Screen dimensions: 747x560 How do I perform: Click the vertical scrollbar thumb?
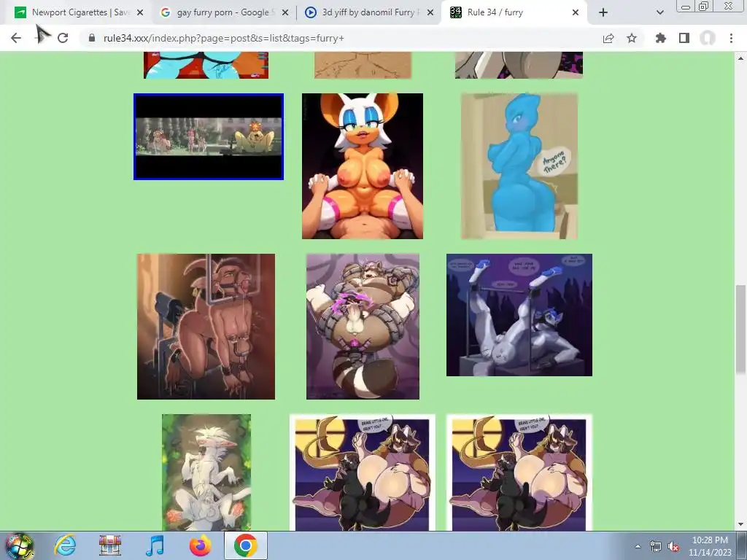click(741, 330)
